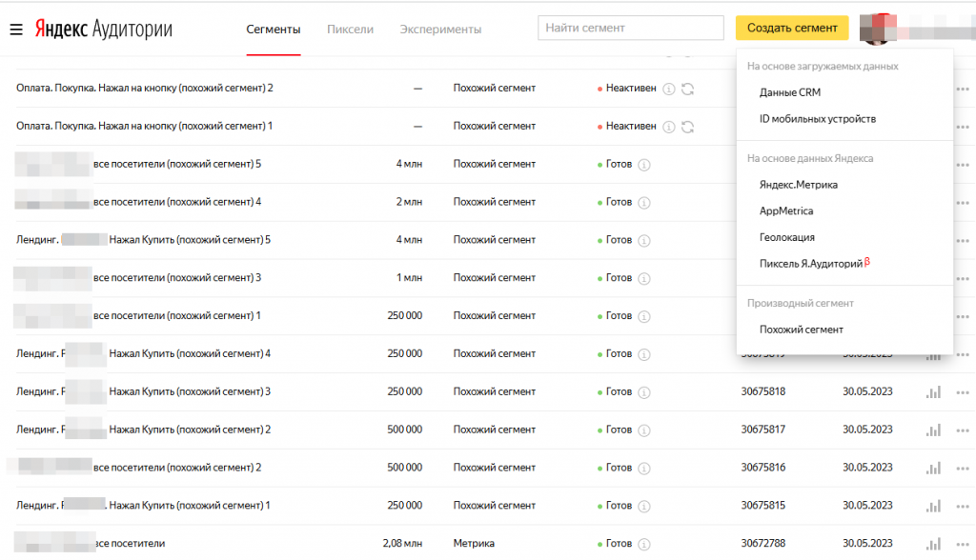Open statistics chart for segment 30672788
This screenshot has height=560, width=976.
[933, 544]
